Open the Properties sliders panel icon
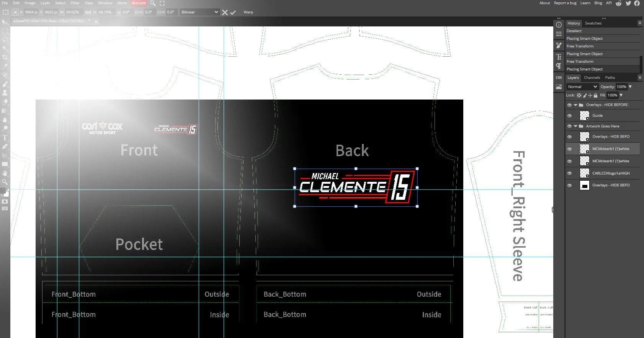Screen dimensions: 644x338 pos(559,34)
